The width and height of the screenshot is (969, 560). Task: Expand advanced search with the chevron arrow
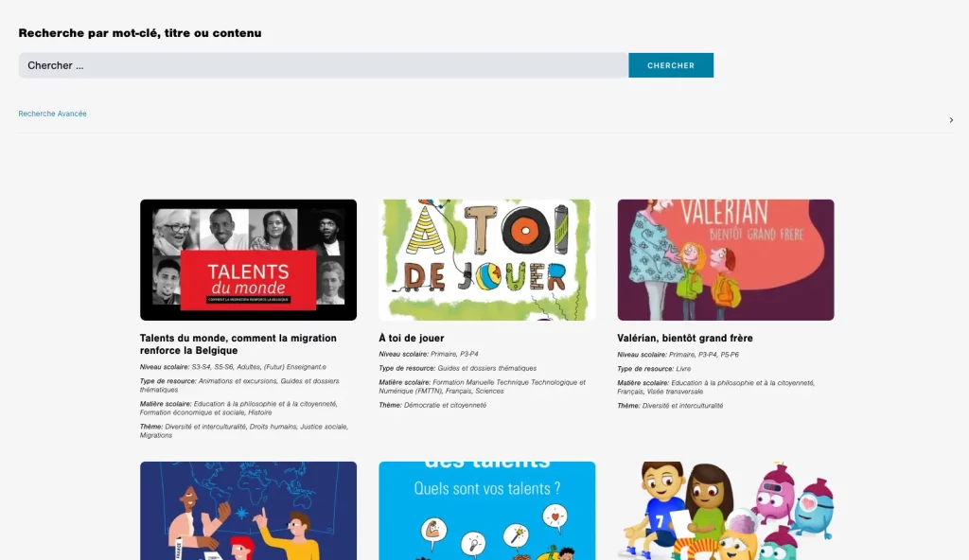(951, 120)
